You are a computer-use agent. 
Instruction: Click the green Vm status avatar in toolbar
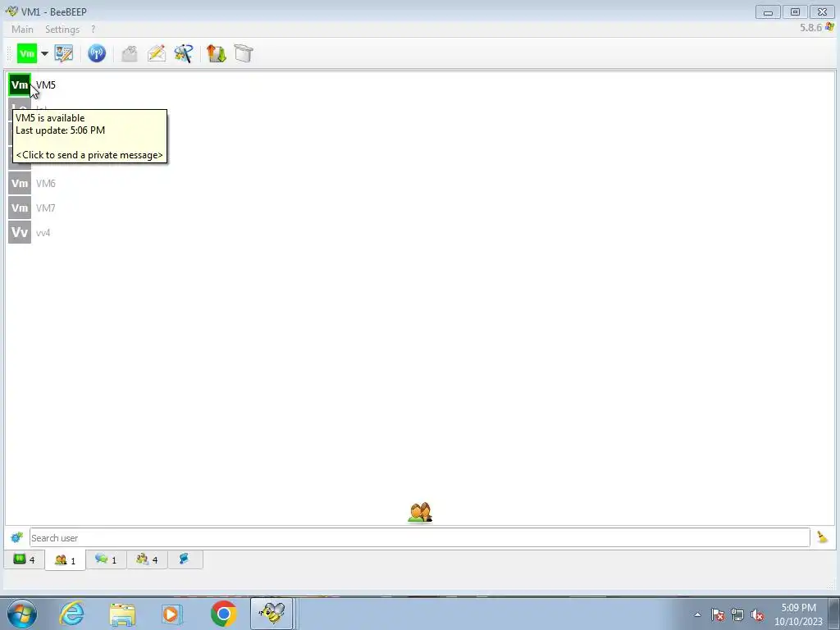(27, 53)
